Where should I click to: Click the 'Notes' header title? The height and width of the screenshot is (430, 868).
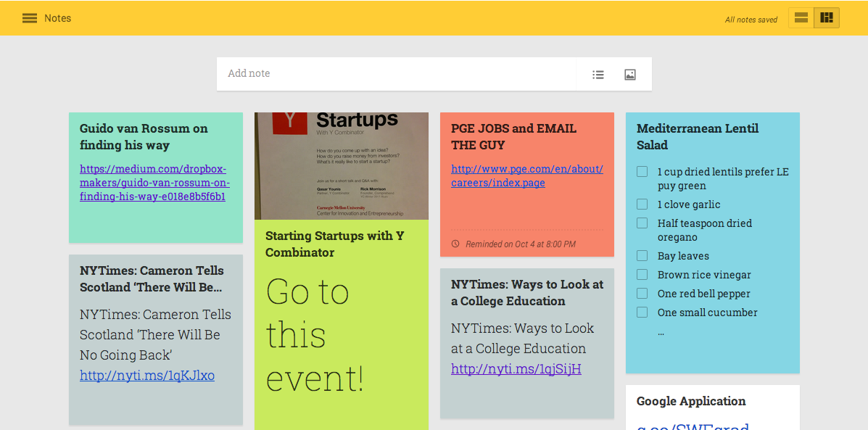57,18
